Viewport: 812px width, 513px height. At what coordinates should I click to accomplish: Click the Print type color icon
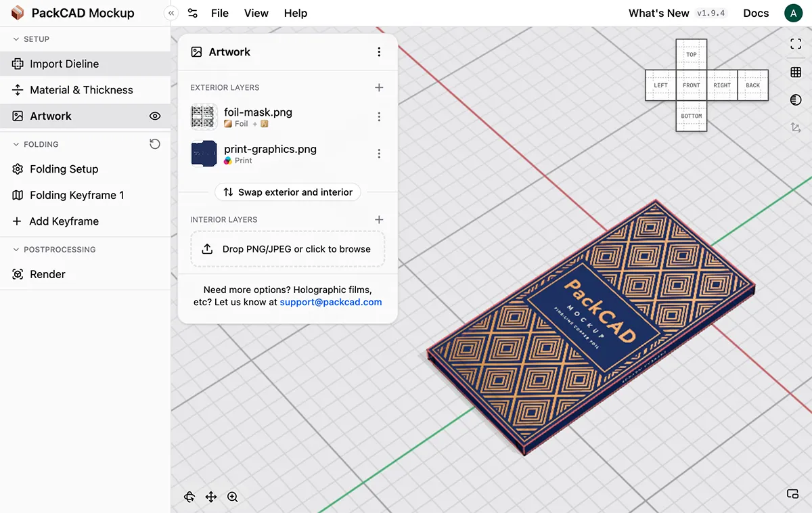(228, 160)
